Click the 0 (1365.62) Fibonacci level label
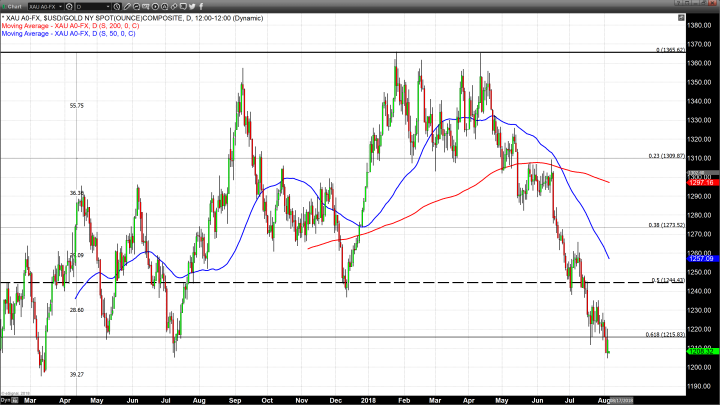Image resolution: width=720 pixels, height=405 pixels. pos(670,50)
